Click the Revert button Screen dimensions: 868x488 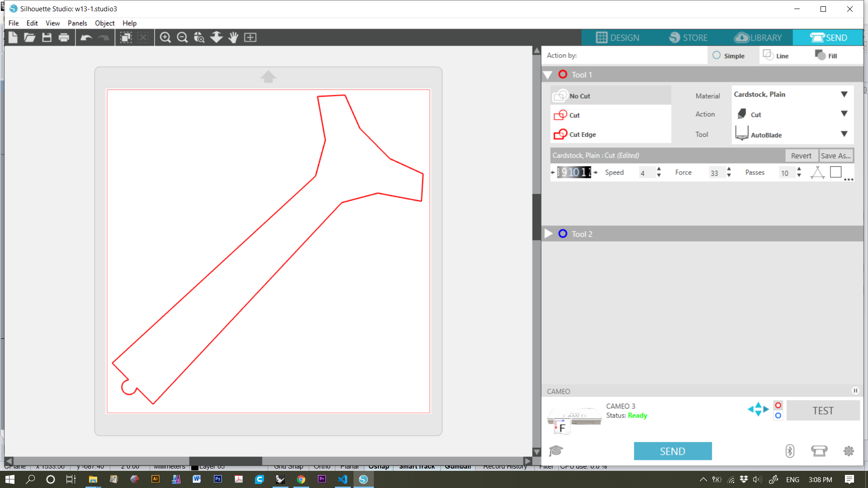[801, 156]
